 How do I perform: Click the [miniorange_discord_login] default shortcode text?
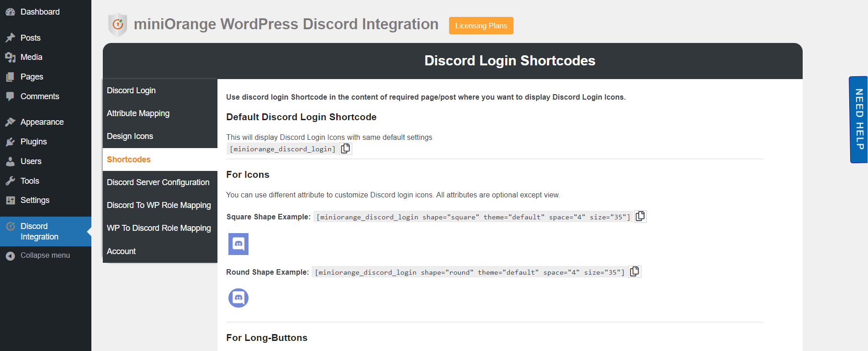[283, 149]
